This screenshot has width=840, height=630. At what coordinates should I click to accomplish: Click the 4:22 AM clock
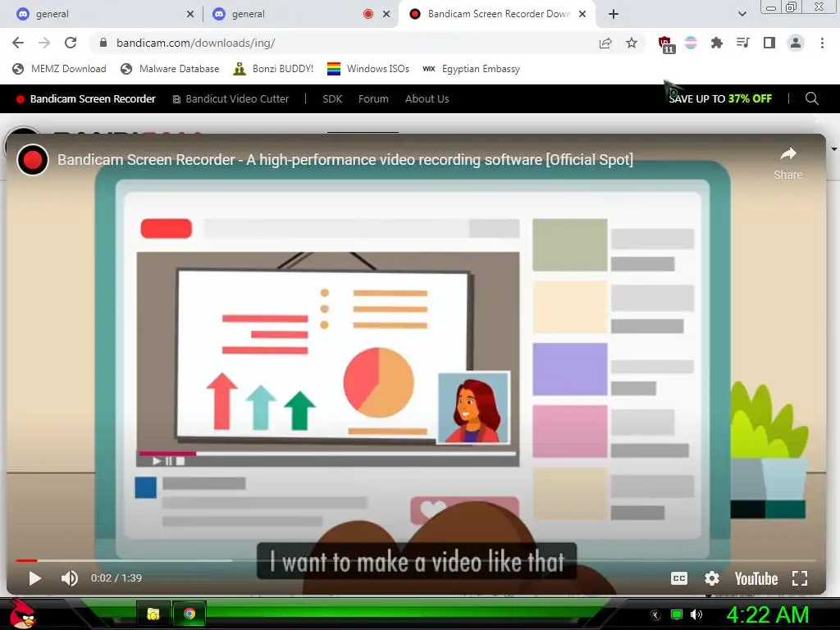(x=768, y=615)
